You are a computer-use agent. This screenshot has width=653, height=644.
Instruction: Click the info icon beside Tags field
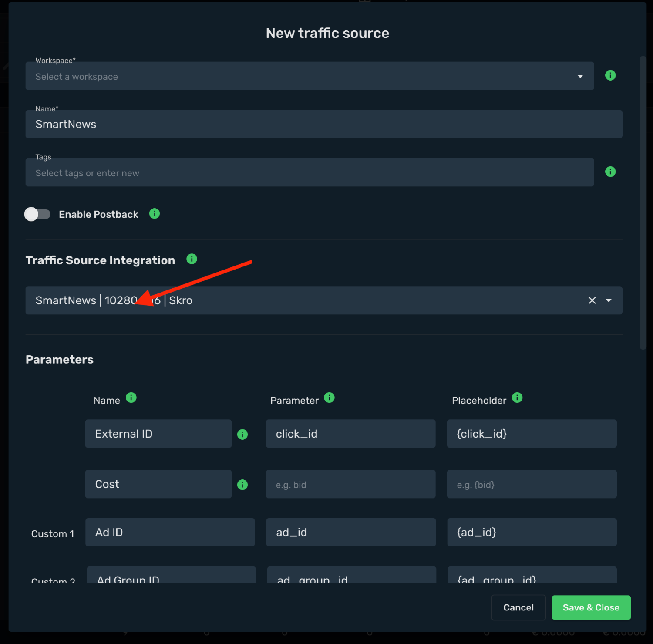point(610,172)
